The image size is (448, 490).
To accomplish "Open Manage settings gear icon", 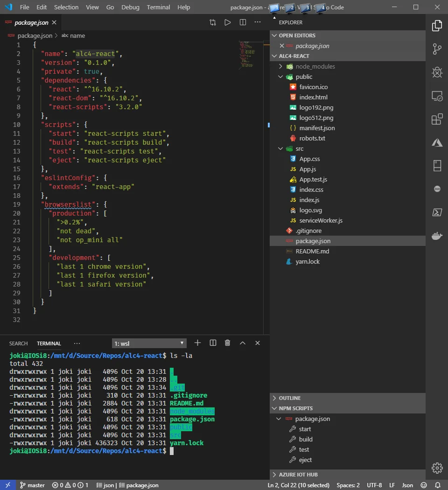I will [437, 468].
